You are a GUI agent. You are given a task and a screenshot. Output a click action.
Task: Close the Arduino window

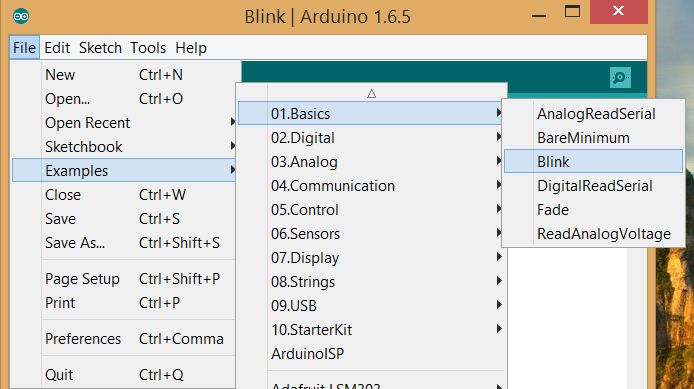pos(619,11)
